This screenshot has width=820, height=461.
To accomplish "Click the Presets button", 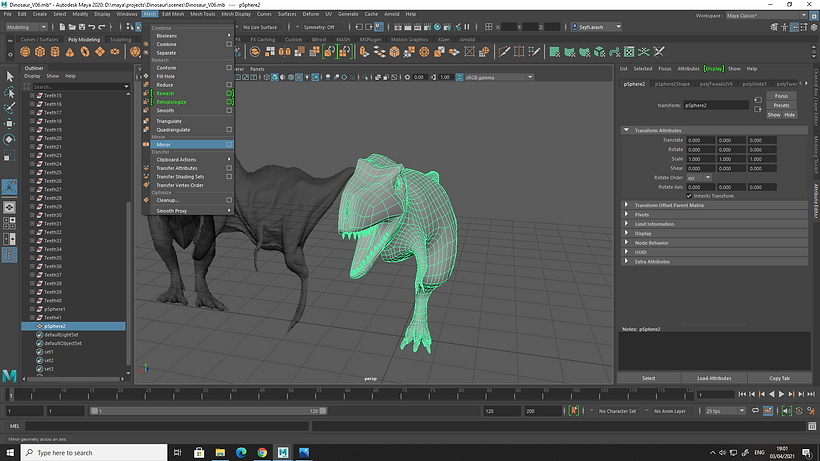I will coord(781,106).
